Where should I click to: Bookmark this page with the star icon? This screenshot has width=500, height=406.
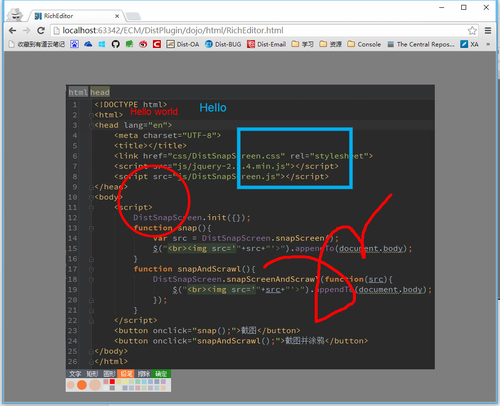472,31
